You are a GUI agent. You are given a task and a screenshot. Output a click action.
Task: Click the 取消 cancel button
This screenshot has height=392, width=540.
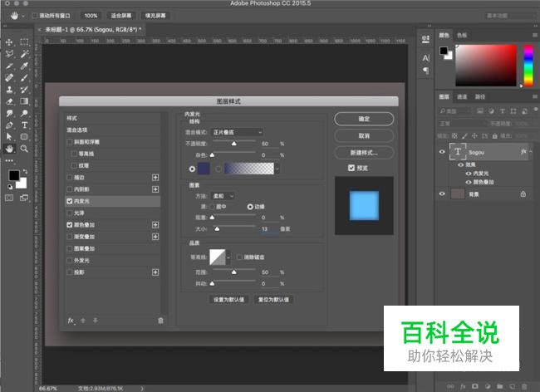[364, 135]
